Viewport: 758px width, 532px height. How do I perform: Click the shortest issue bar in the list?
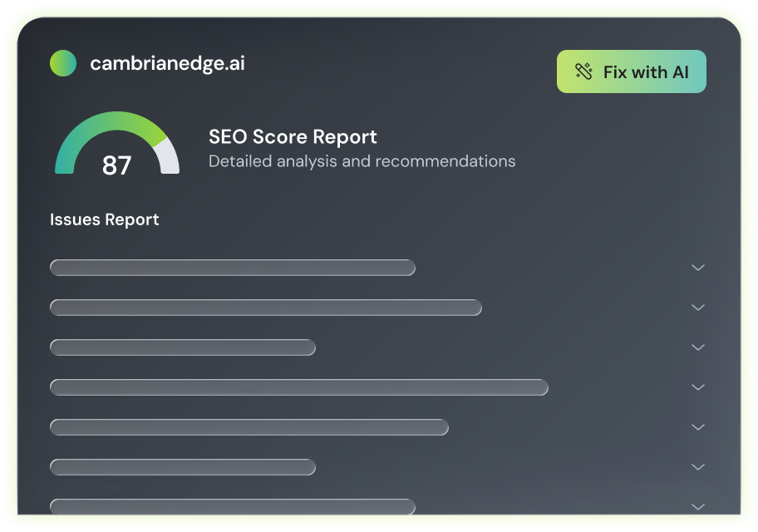(181, 347)
